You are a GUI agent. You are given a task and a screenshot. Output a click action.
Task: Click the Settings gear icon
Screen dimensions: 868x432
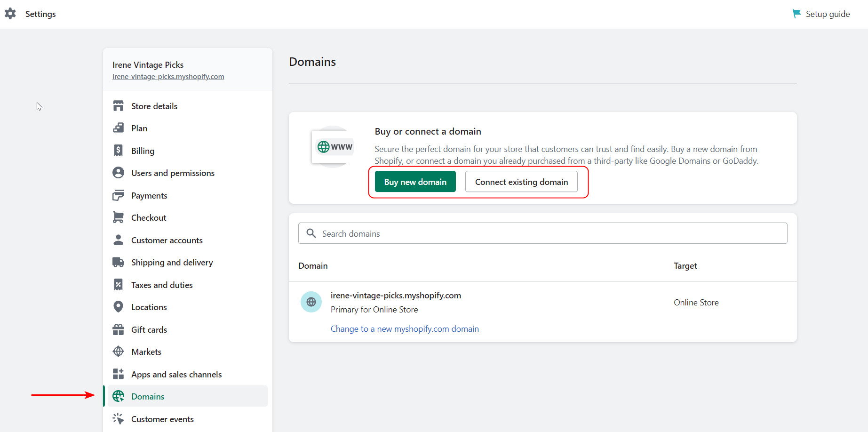[x=10, y=14]
